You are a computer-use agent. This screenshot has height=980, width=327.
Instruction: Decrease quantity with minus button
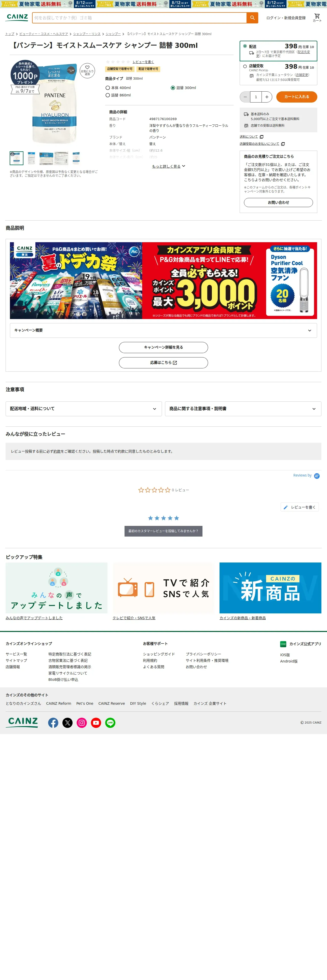coord(245,97)
